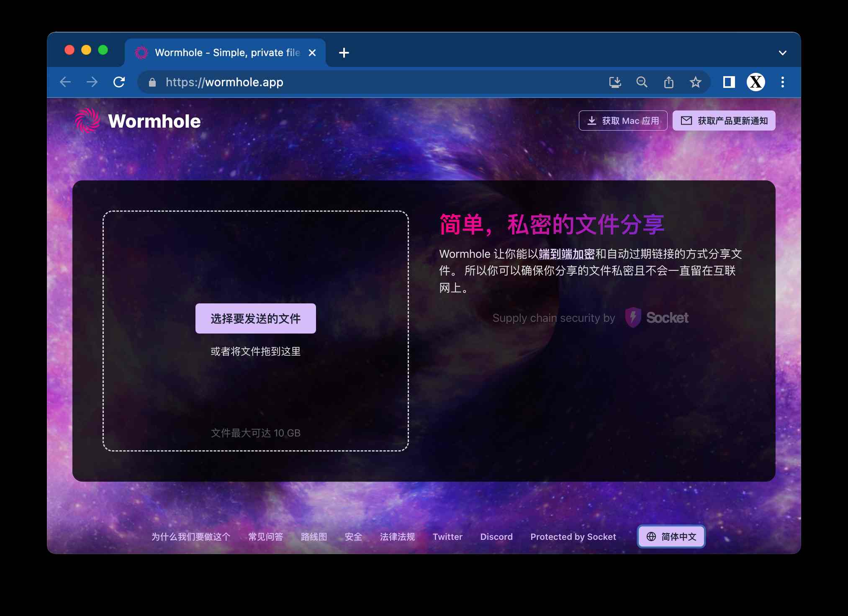Open a new tab with the plus button

pos(344,53)
